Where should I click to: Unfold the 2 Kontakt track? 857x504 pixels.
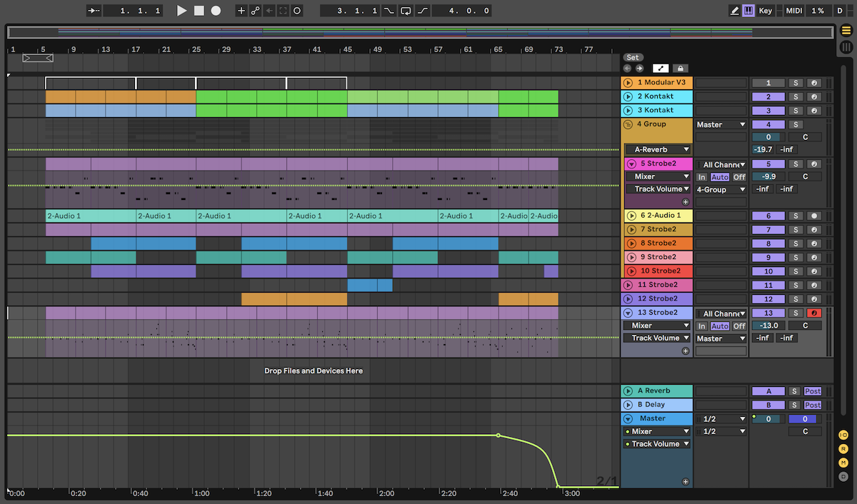point(628,96)
